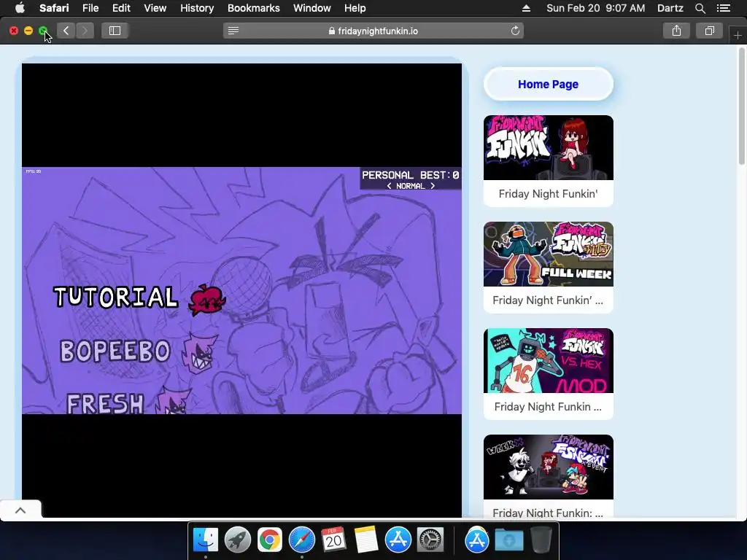Click the "Friday Night Funkin ..." Hex card title
This screenshot has height=560, width=747.
coord(548,407)
